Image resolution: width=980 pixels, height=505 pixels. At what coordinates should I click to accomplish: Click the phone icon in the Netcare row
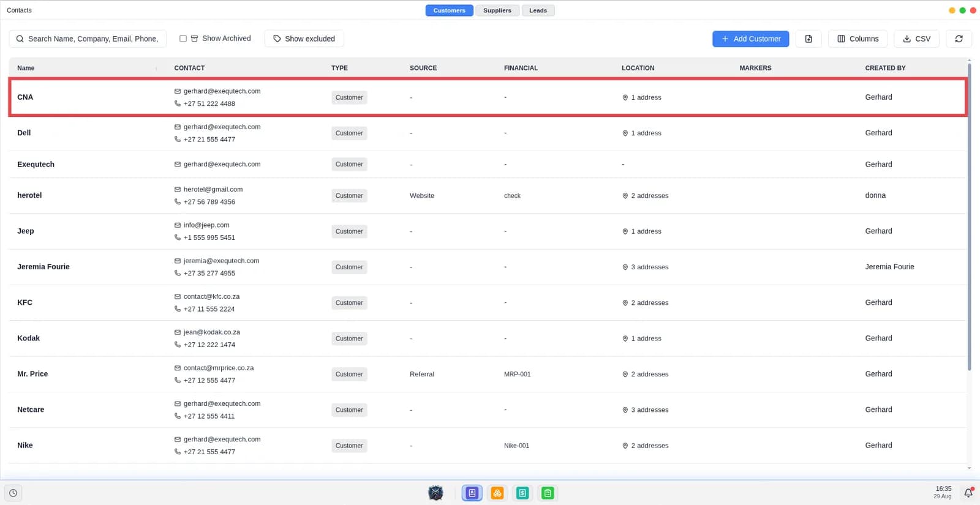(x=178, y=416)
